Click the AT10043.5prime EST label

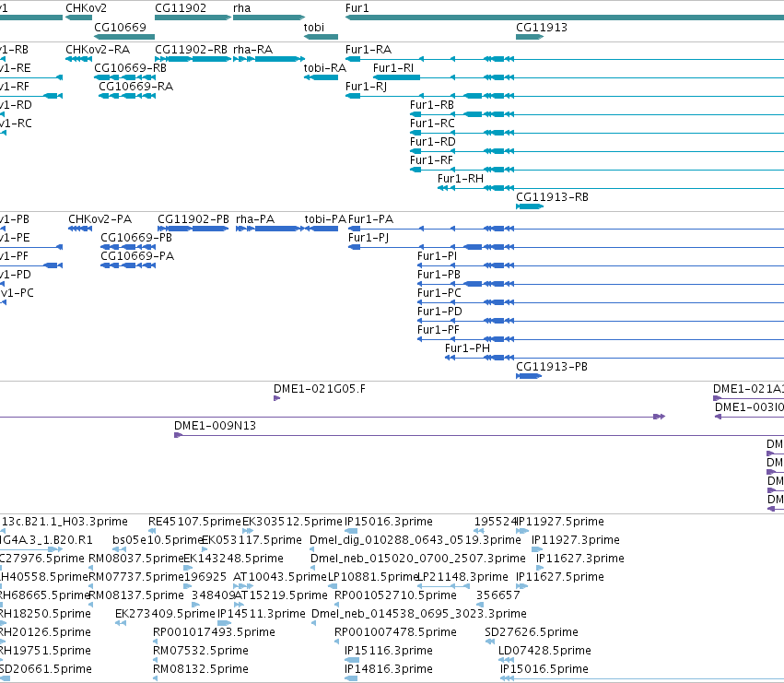point(280,577)
